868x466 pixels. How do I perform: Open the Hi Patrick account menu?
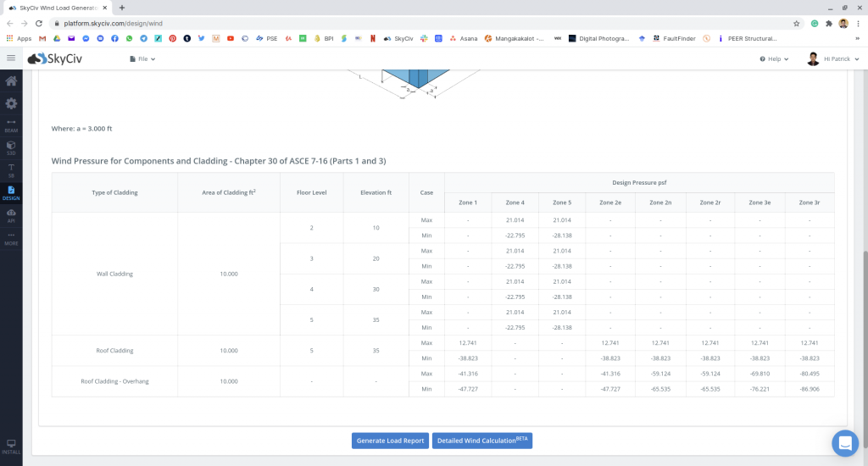(x=837, y=59)
